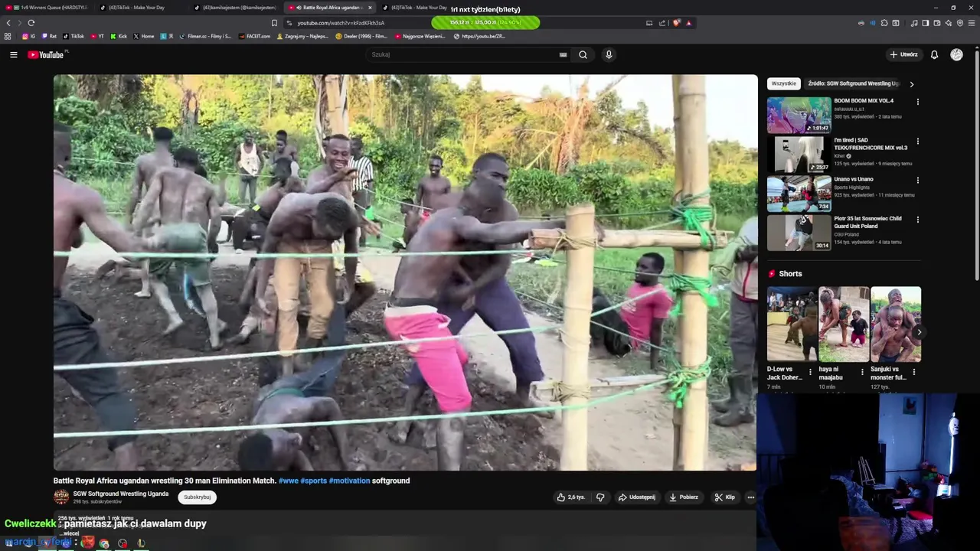Open the YouTube account avatar menu

(956, 54)
